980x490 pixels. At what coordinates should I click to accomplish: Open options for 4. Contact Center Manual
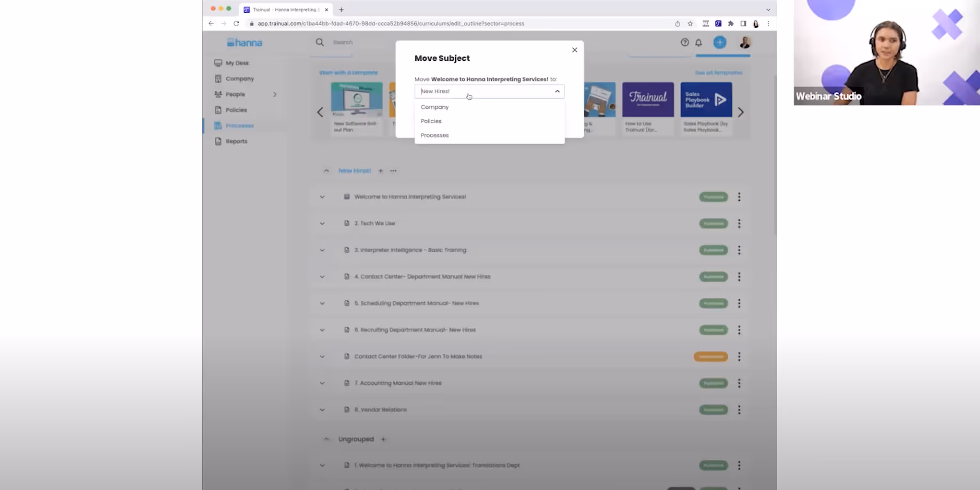pyautogui.click(x=739, y=277)
